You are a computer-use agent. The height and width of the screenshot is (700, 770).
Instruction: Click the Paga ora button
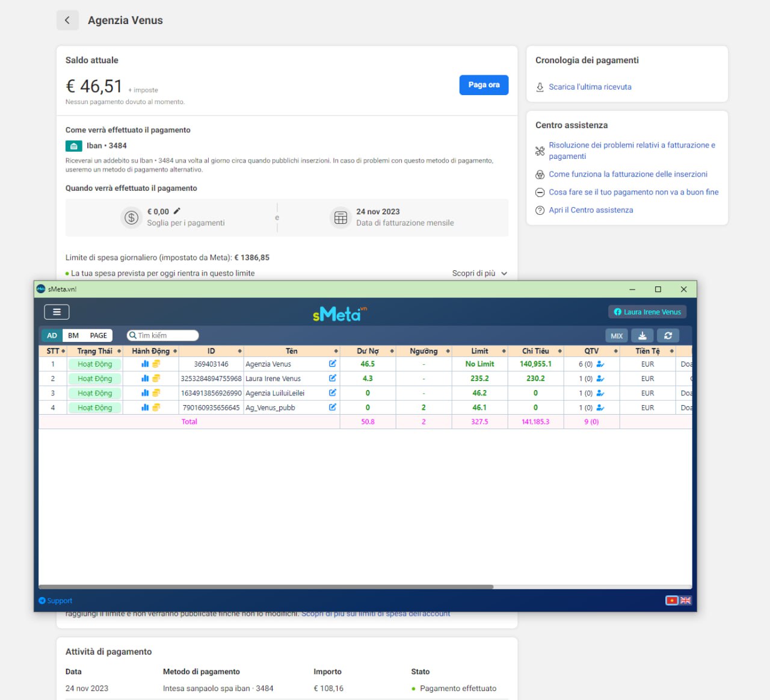tap(484, 85)
